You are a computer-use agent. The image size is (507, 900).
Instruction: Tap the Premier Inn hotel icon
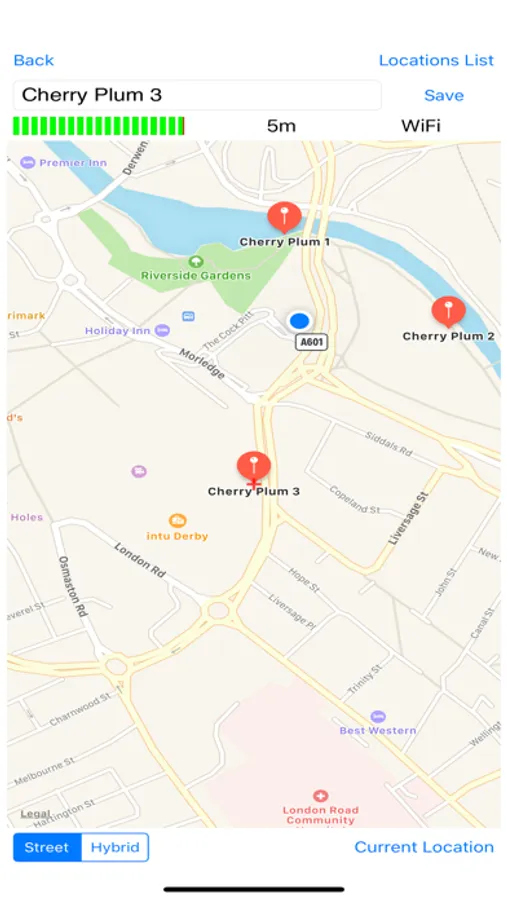tap(28, 163)
